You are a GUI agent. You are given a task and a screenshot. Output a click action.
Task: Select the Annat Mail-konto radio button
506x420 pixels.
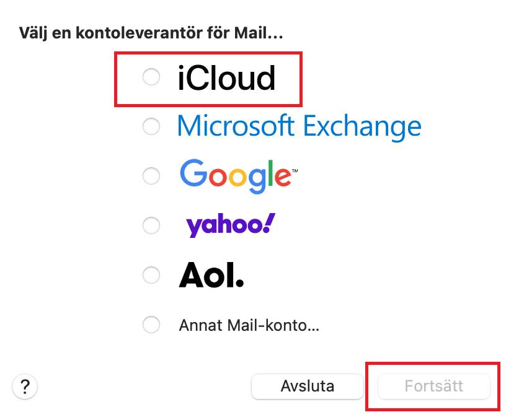pyautogui.click(x=151, y=324)
